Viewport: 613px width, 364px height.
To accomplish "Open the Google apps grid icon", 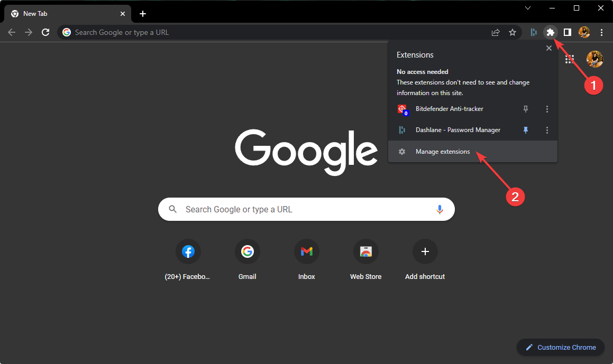I will (x=570, y=59).
